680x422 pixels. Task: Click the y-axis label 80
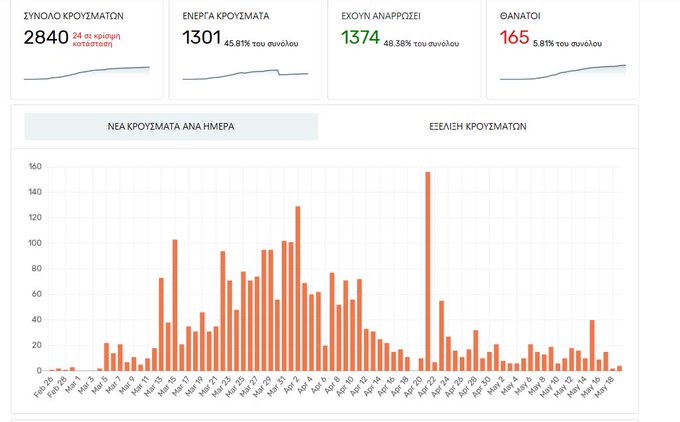[x=37, y=269]
